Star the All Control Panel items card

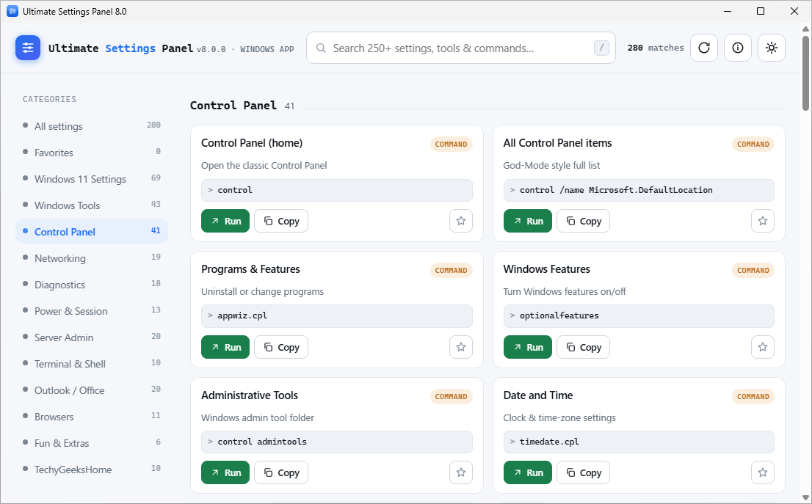762,221
